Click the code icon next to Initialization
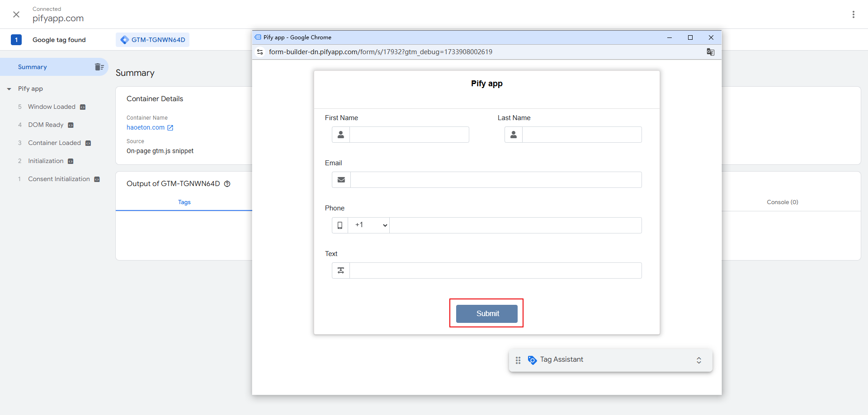Viewport: 868px width, 415px height. tap(71, 161)
